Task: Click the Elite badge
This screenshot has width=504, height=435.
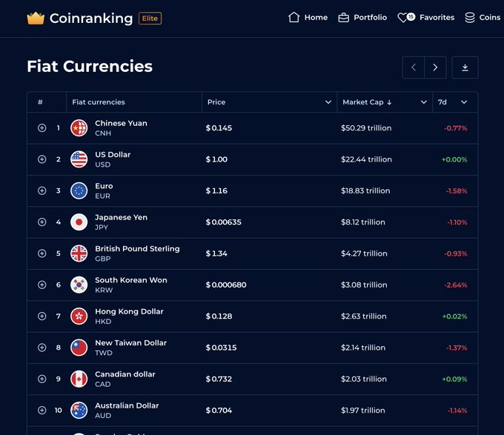Action: point(150,19)
